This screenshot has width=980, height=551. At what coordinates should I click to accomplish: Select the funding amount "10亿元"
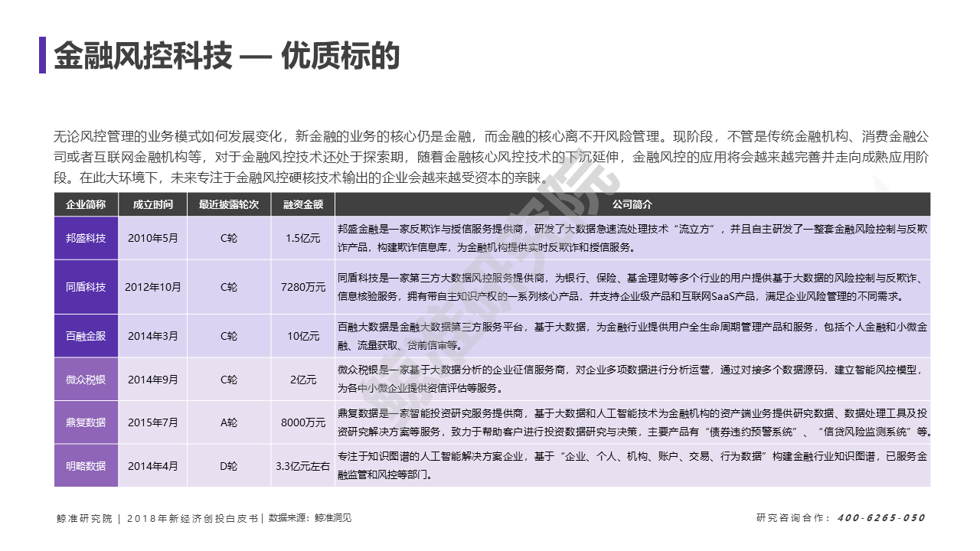tap(302, 336)
